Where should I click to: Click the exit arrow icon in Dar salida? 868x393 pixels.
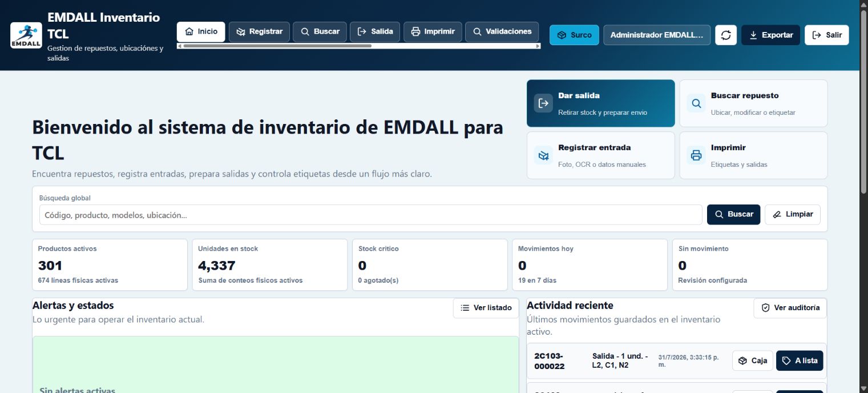543,103
